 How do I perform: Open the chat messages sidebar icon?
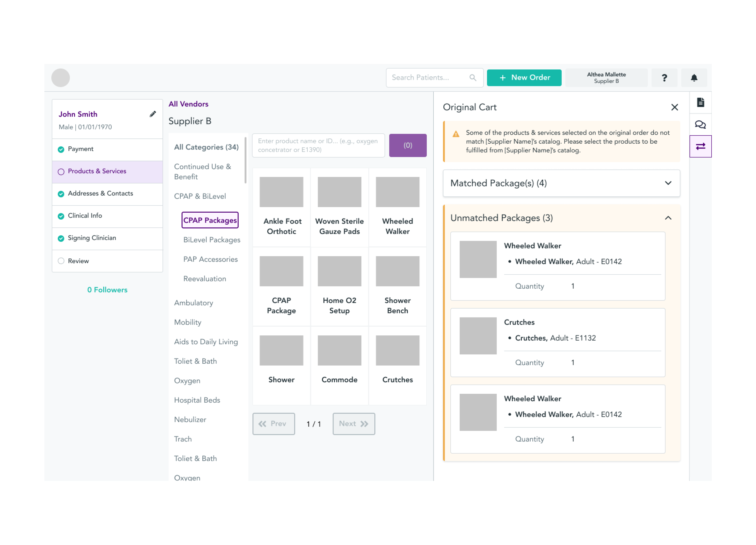tap(700, 125)
